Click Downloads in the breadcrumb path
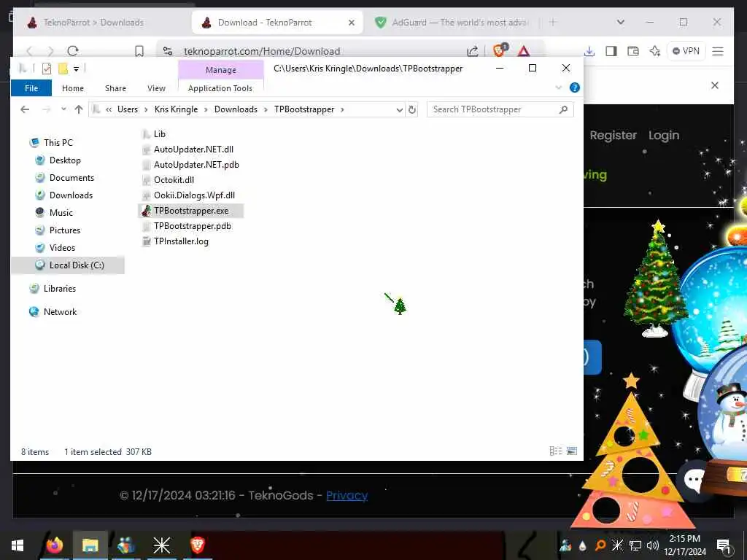Screen dimensions: 747x560 236,109
